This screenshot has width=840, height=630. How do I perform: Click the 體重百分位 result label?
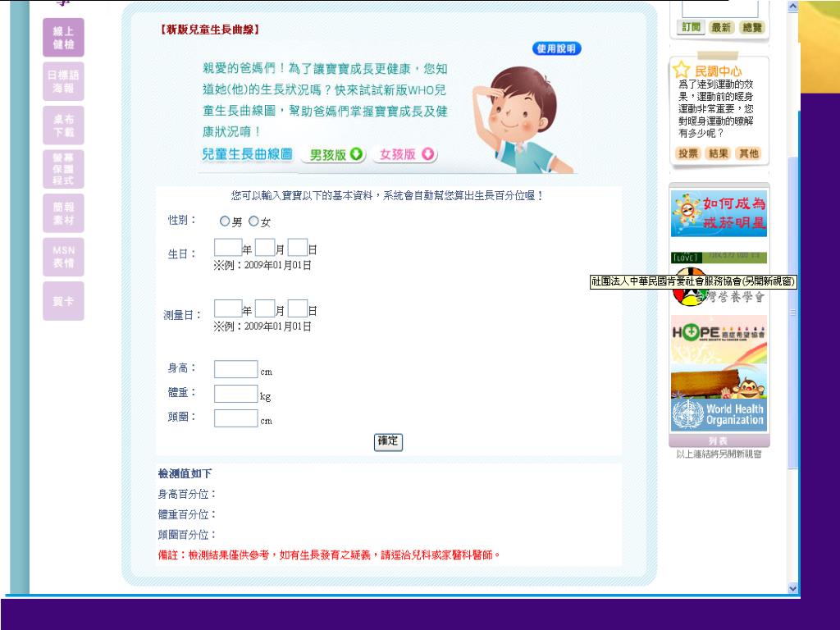(x=186, y=514)
